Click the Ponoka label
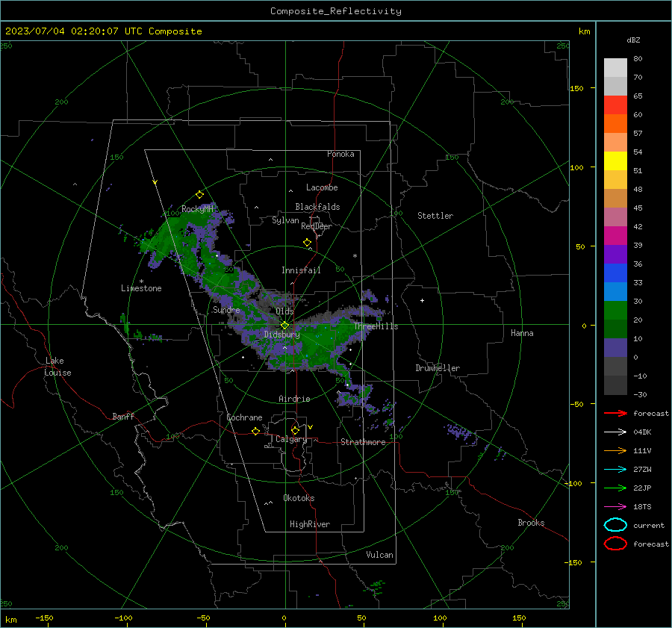The width and height of the screenshot is (672, 628). (340, 154)
